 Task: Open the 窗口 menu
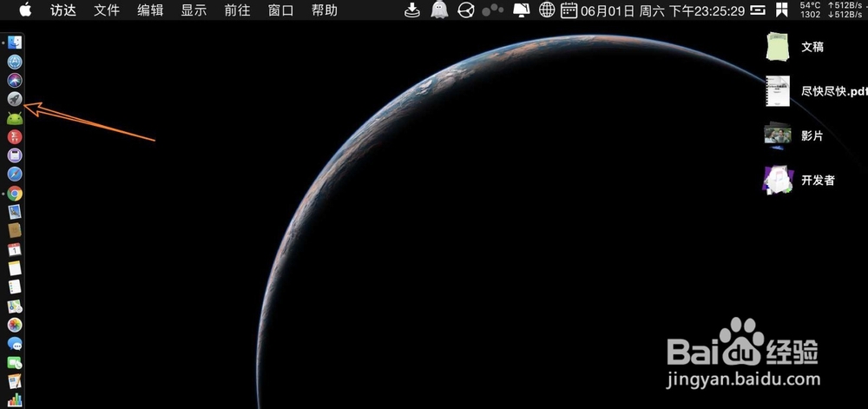pyautogui.click(x=280, y=10)
